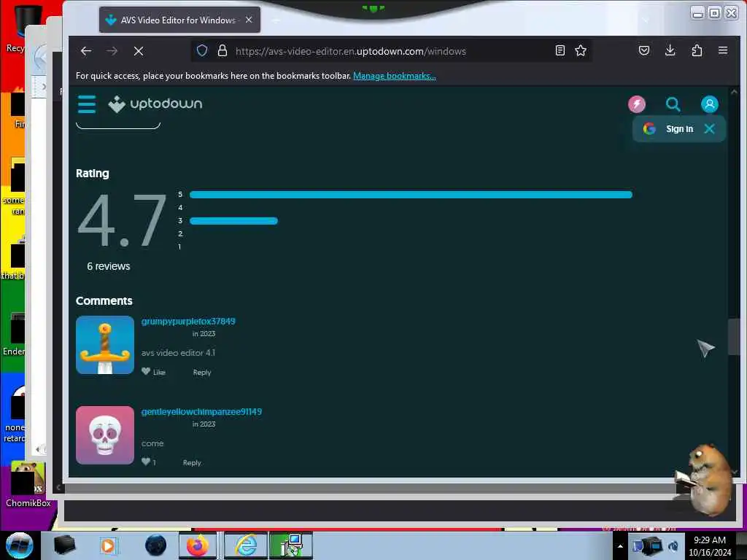Click the skull avatar thumbnail
The height and width of the screenshot is (560, 747).
[x=105, y=435]
